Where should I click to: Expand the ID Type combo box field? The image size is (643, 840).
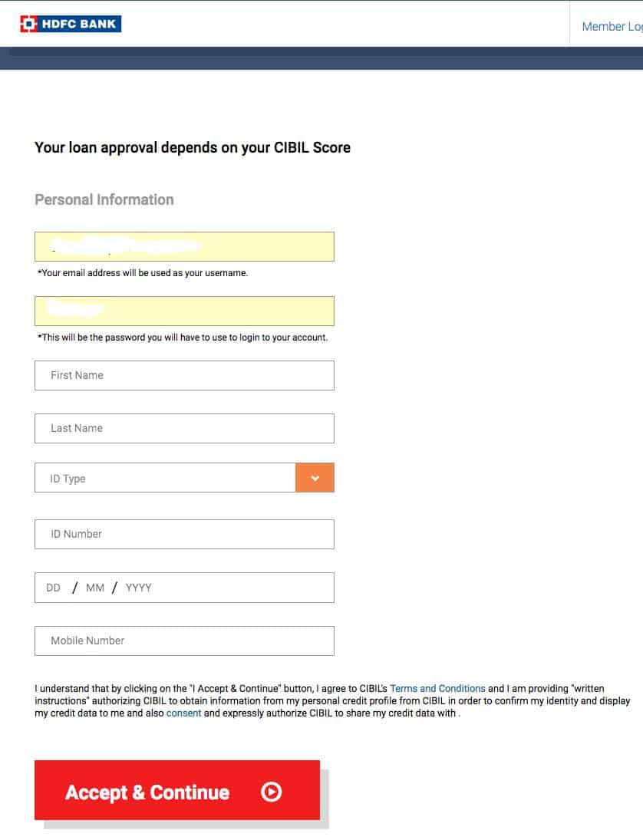pos(184,478)
